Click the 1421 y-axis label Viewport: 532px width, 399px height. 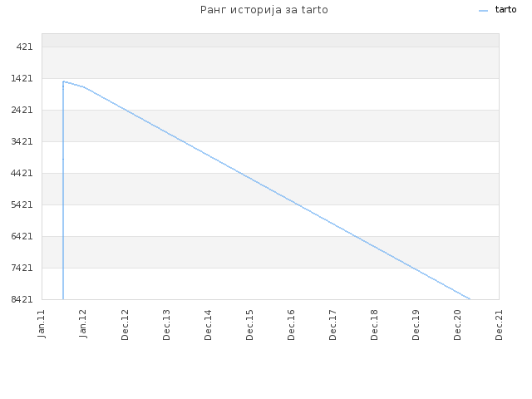[22, 78]
